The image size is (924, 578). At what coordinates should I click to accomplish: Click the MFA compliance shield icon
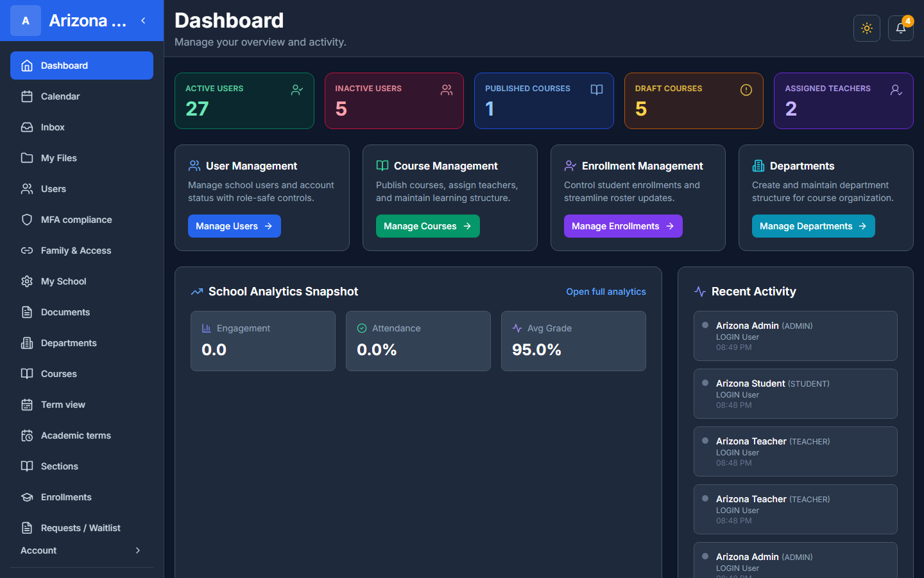tap(27, 220)
